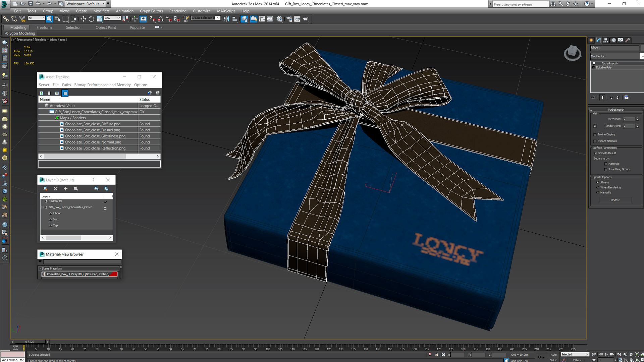Open the Material Editor icon
Screen dimensions: 644x362
click(280, 19)
